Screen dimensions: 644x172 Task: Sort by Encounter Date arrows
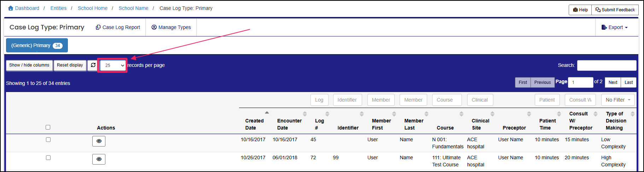pos(305,114)
